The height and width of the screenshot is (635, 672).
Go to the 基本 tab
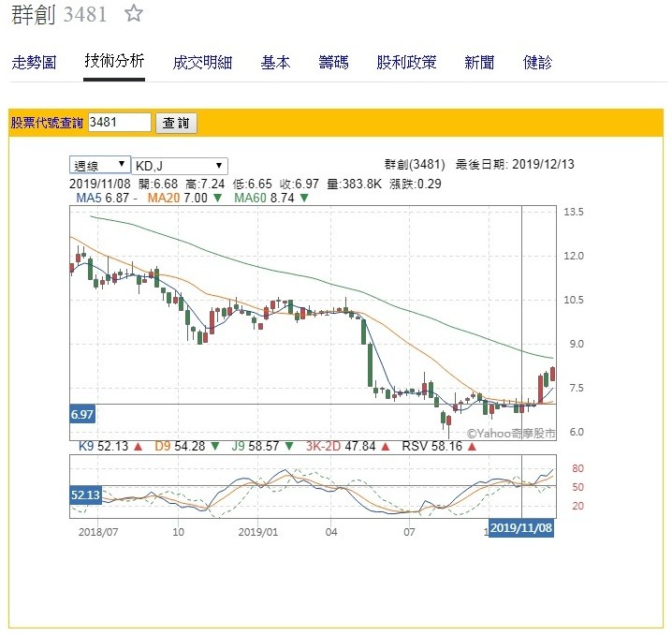coord(275,63)
